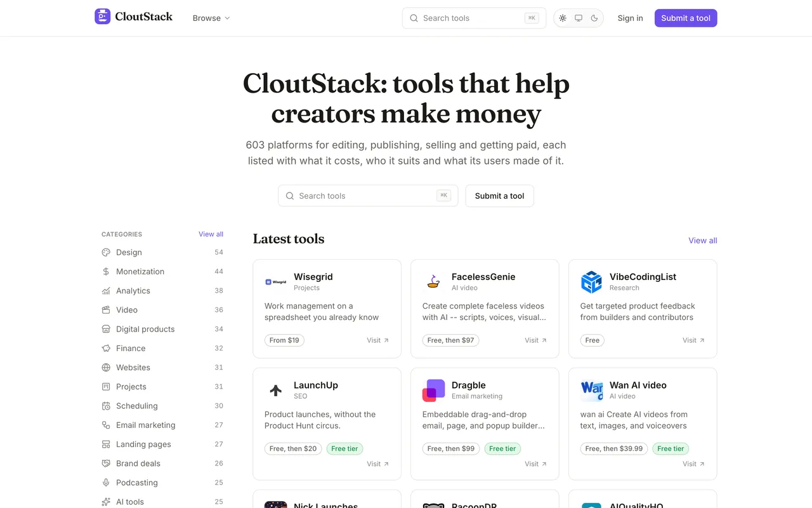The width and height of the screenshot is (812, 508).
Task: Click the CloutStack hero heading
Action: 406,99
